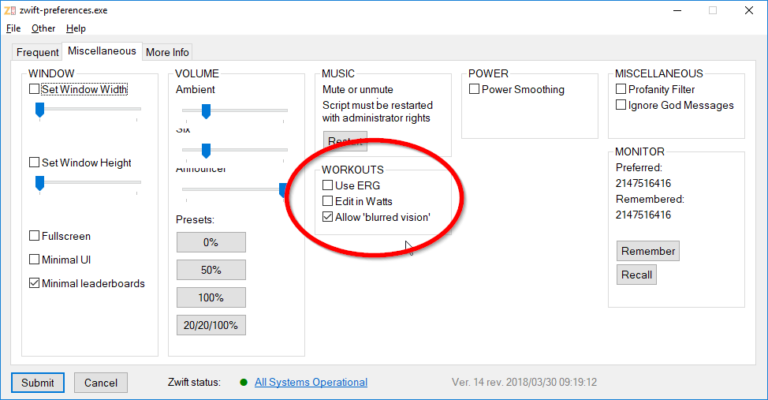Open the Other menu

(x=43, y=28)
